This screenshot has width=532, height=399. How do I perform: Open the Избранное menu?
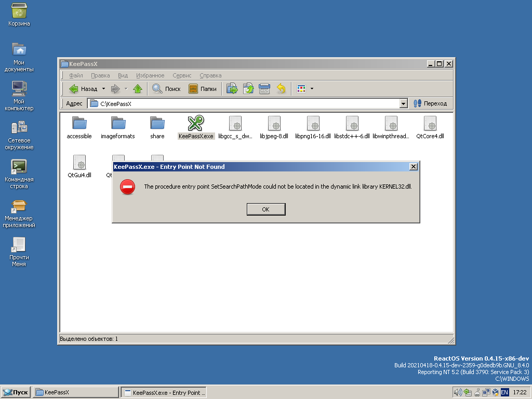[x=150, y=75]
